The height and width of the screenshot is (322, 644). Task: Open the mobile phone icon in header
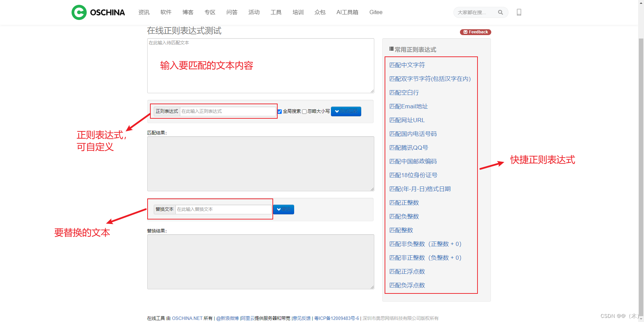click(519, 12)
